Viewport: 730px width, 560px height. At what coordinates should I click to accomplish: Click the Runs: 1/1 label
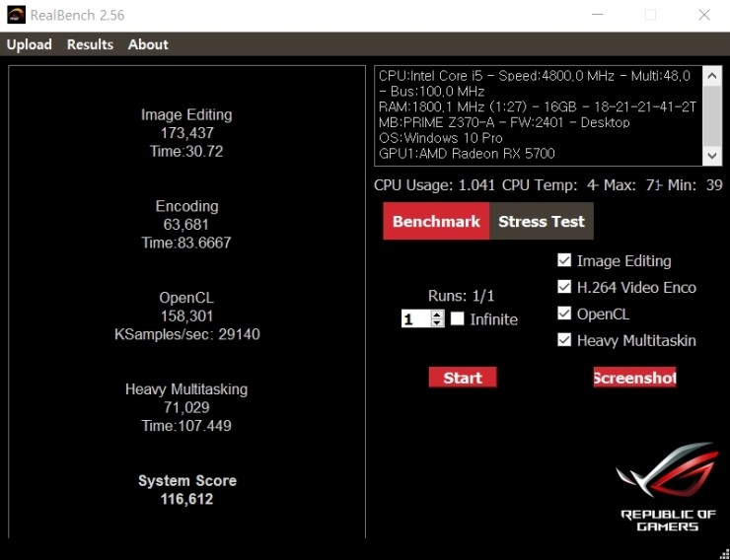coord(461,296)
